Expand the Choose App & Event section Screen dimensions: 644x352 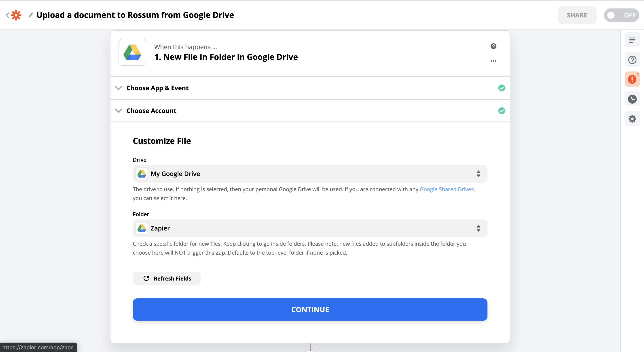[157, 88]
